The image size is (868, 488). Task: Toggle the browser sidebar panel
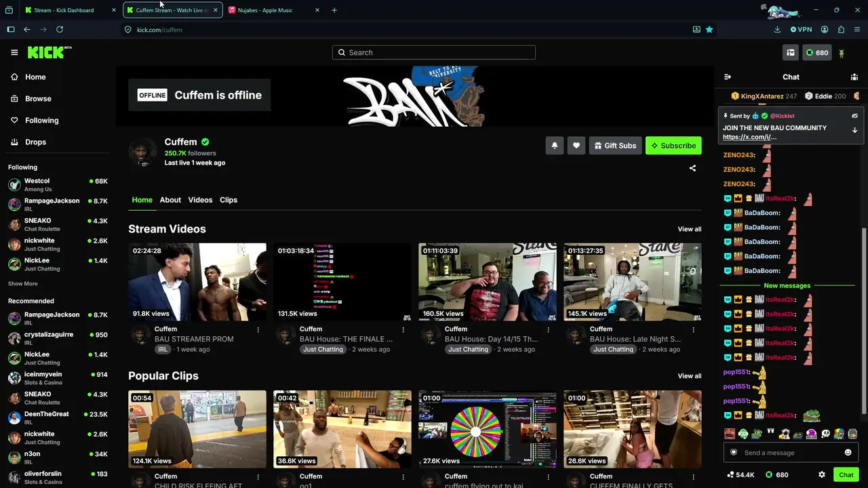[11, 29]
